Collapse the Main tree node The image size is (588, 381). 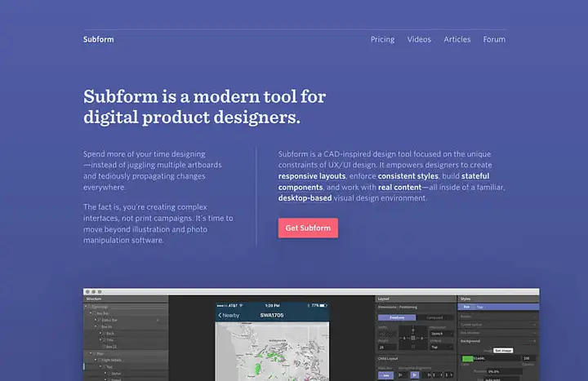point(90,353)
